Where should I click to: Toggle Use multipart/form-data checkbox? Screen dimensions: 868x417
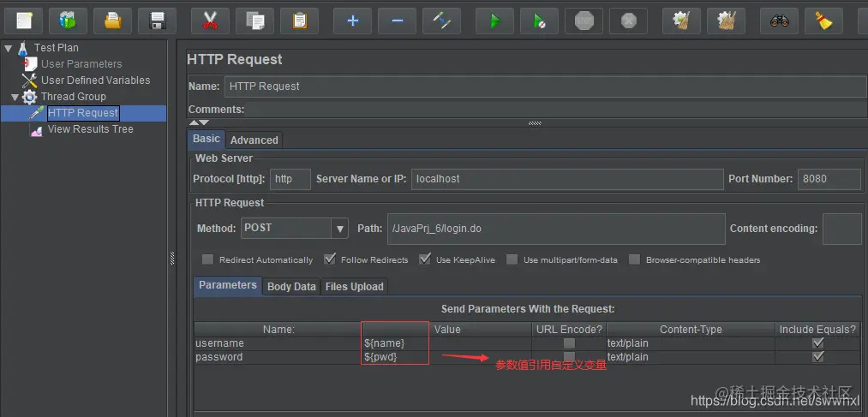point(512,259)
